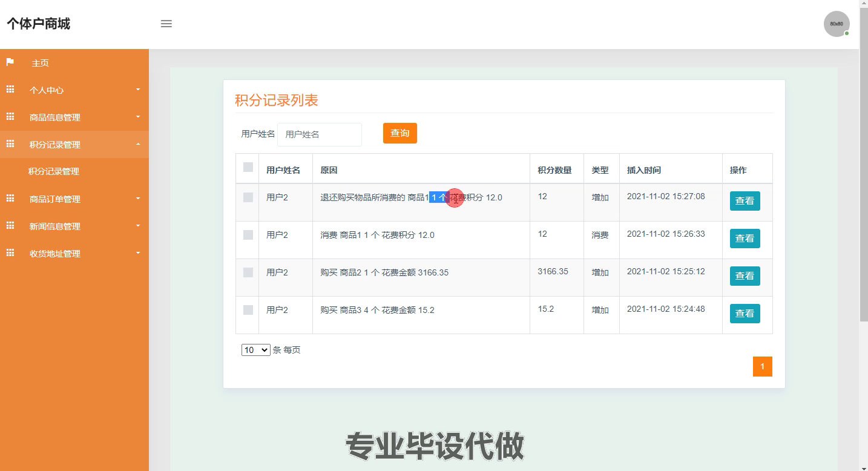Click reason text 消费 商品1 1 个
This screenshot has width=868, height=471.
[x=349, y=235]
